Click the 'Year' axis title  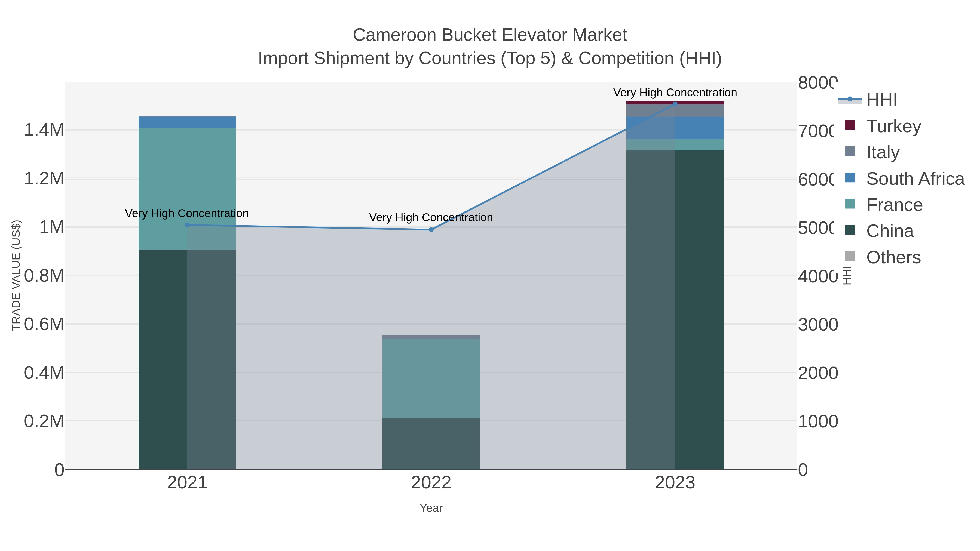[x=431, y=508]
